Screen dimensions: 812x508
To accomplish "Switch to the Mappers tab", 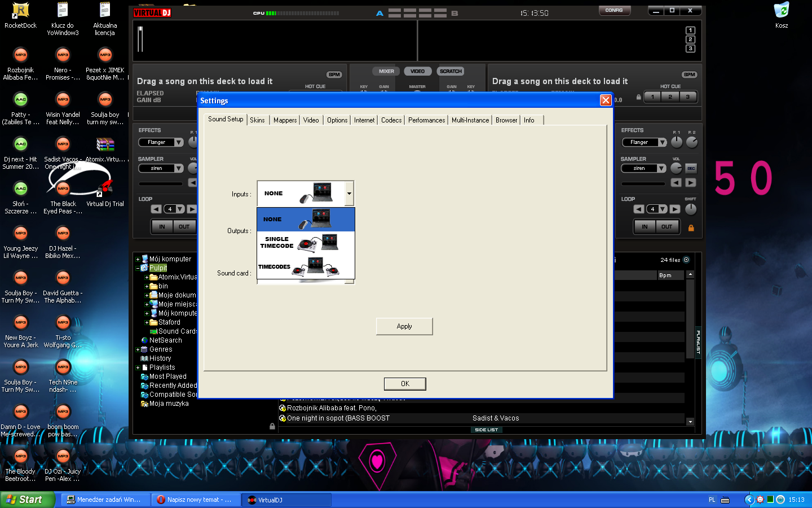I will coord(285,120).
